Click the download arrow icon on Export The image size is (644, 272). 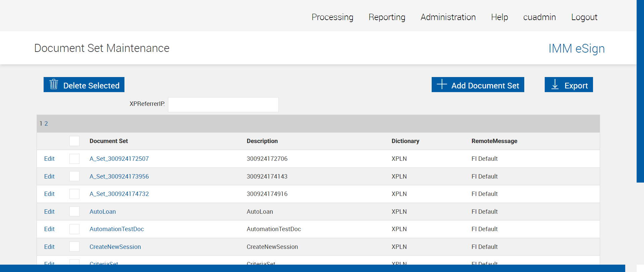click(x=555, y=84)
